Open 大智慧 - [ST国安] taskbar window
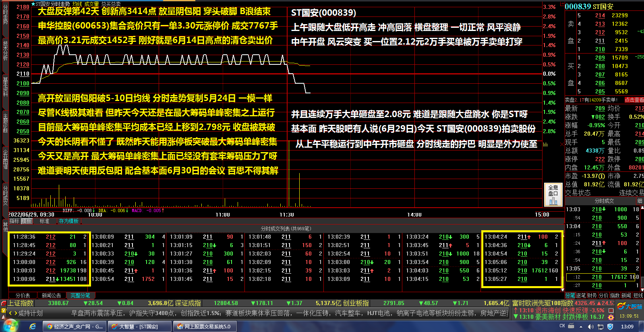The width and height of the screenshot is (644, 332). tap(139, 326)
